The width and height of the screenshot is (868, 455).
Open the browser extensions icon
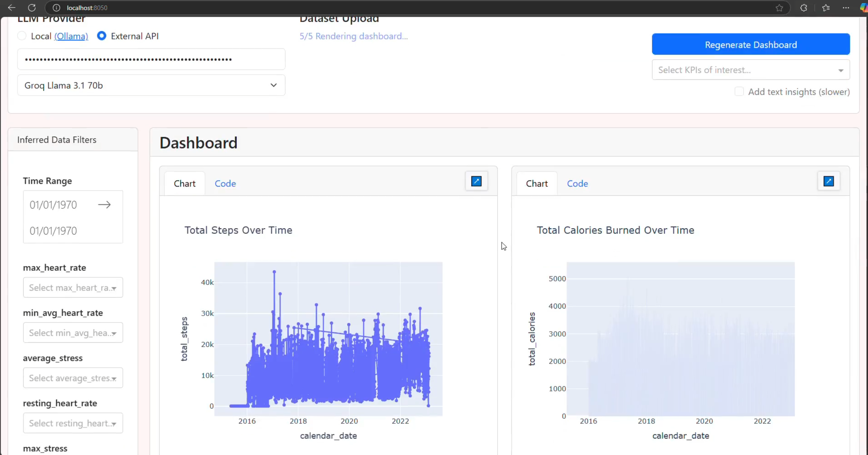tap(804, 8)
